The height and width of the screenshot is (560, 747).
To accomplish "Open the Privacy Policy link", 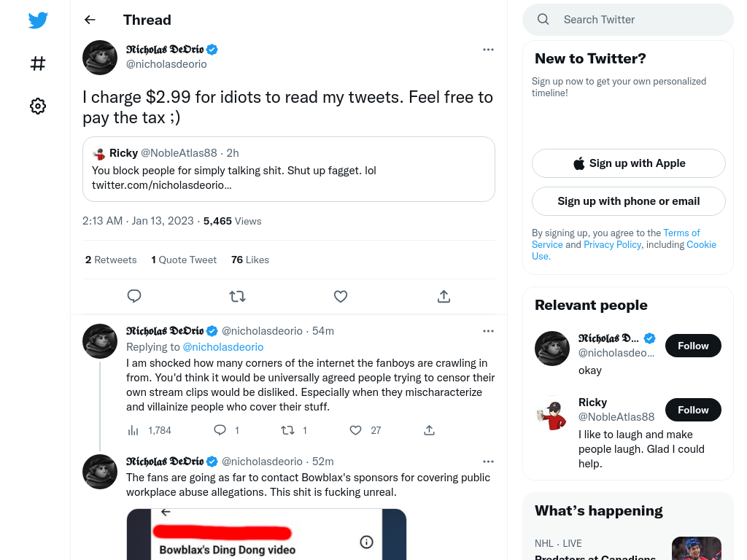I will click(x=613, y=245).
